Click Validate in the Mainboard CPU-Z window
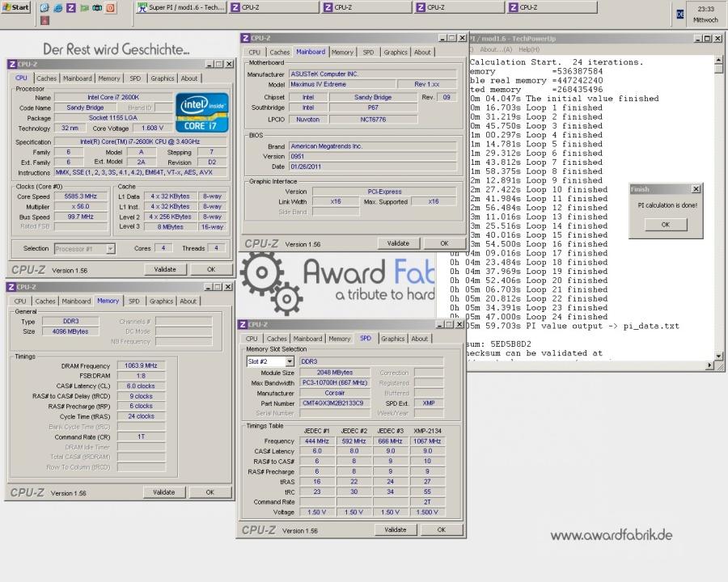 398,243
